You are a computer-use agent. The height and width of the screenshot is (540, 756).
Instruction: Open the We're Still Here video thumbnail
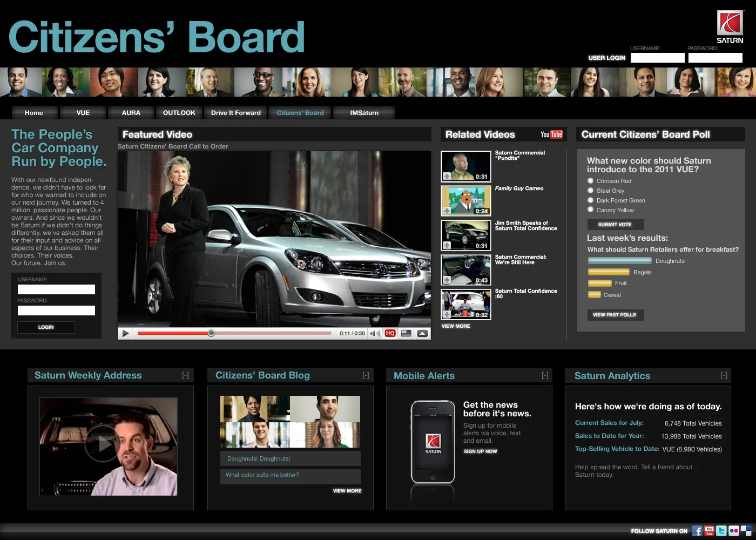[466, 270]
